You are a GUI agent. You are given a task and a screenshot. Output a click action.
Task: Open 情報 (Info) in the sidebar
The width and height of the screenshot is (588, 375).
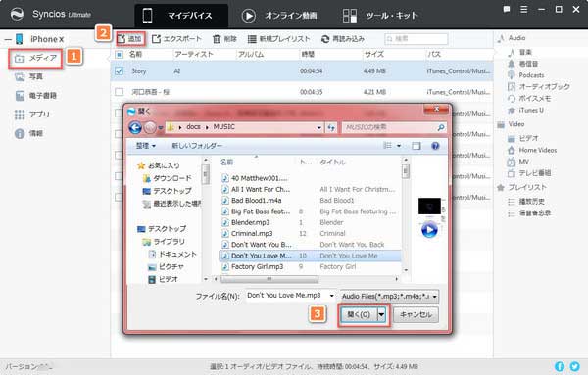pos(28,133)
